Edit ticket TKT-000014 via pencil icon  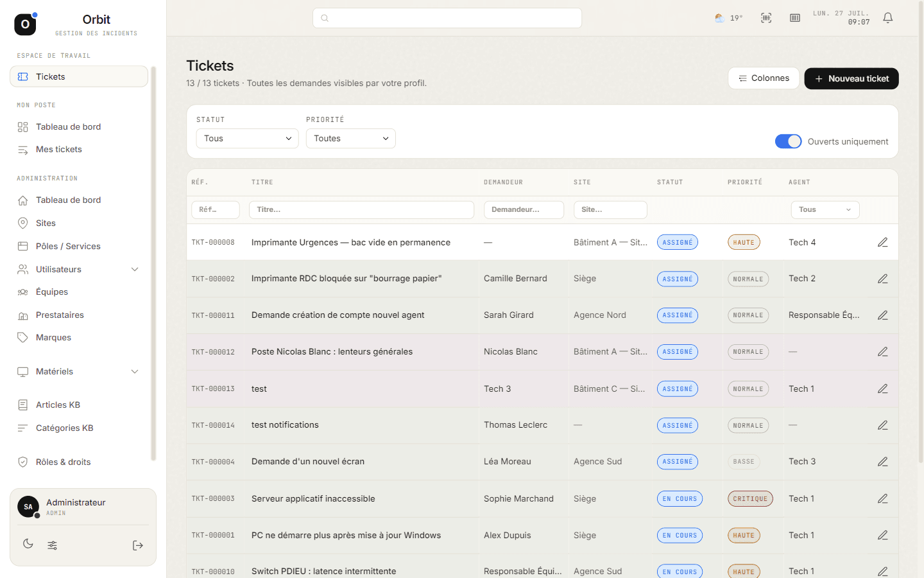(x=883, y=425)
